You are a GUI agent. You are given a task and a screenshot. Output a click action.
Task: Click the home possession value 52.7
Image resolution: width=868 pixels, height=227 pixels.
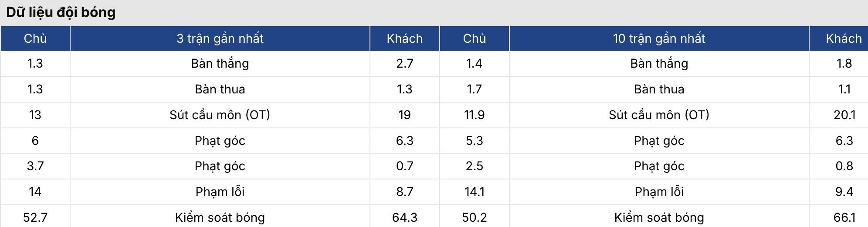pos(35,217)
